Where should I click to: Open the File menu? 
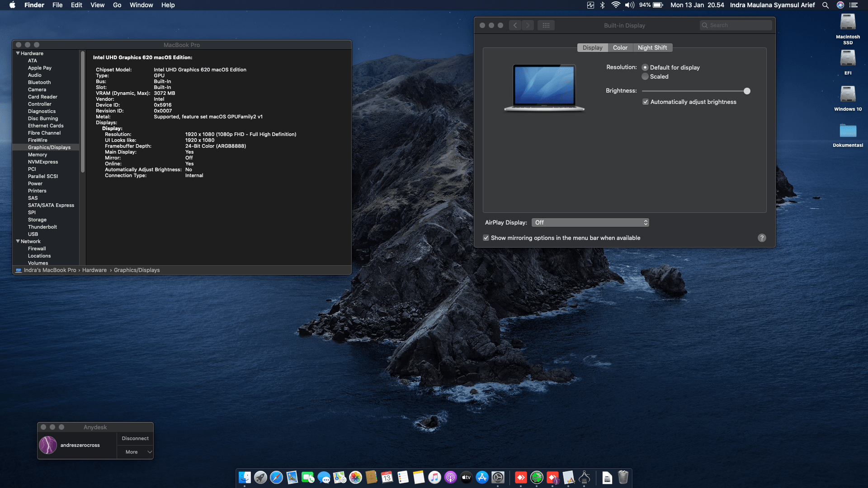(57, 5)
